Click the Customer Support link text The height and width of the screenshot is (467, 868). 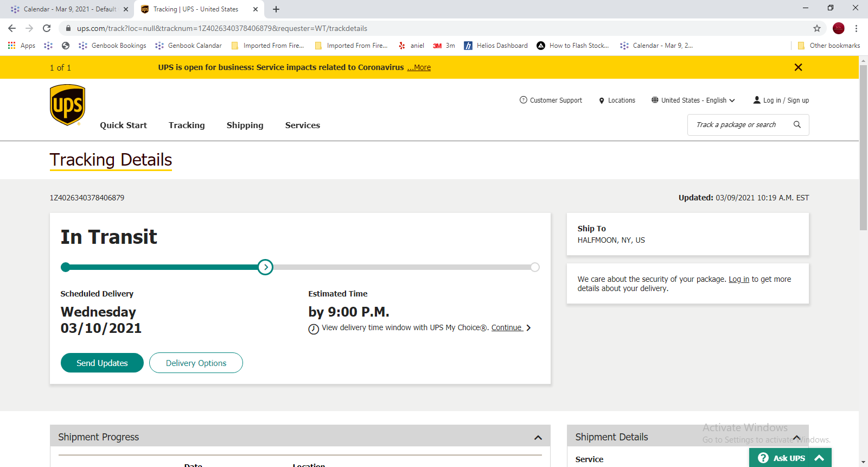pyautogui.click(x=556, y=100)
